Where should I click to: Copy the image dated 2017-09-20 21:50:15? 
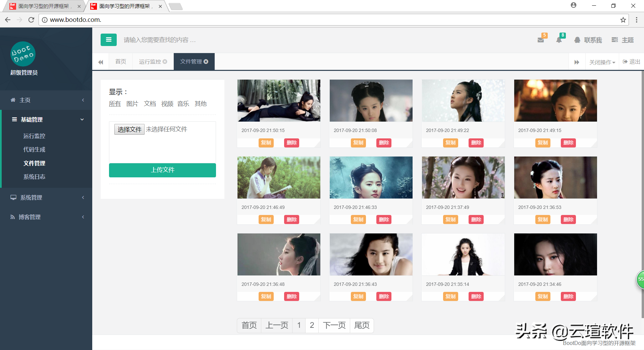click(266, 143)
